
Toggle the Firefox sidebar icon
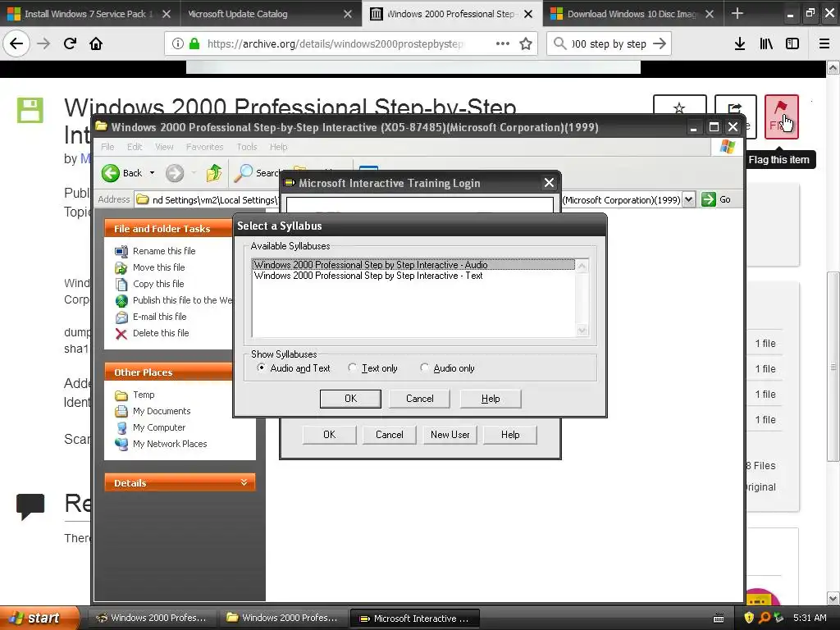[x=792, y=43]
